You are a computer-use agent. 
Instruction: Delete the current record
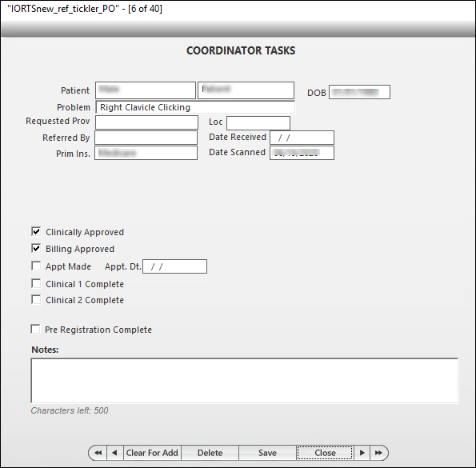[210, 453]
